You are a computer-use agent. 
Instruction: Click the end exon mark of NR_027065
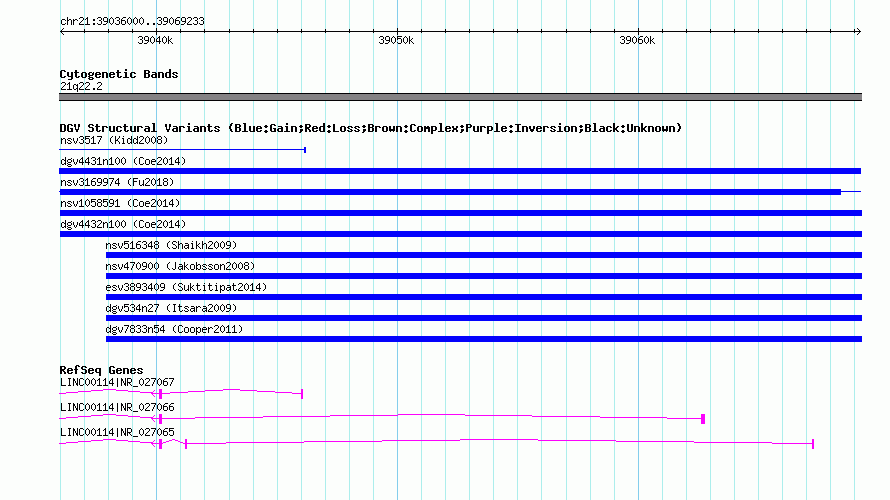tap(813, 444)
